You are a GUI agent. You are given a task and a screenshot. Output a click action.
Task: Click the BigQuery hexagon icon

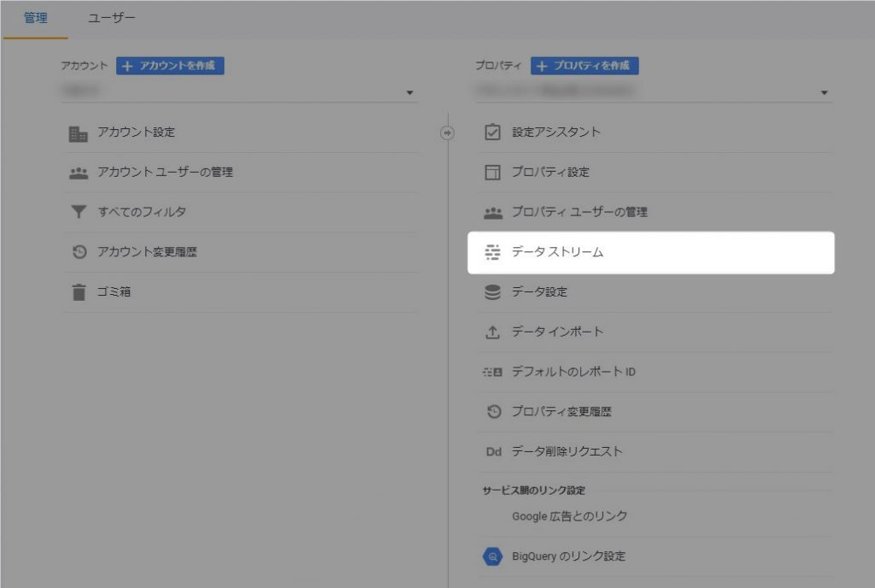[x=492, y=557]
